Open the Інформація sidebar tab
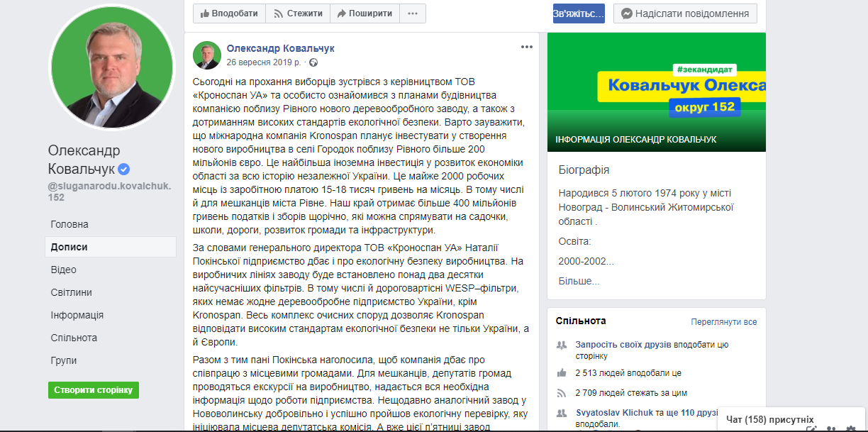 point(77,315)
